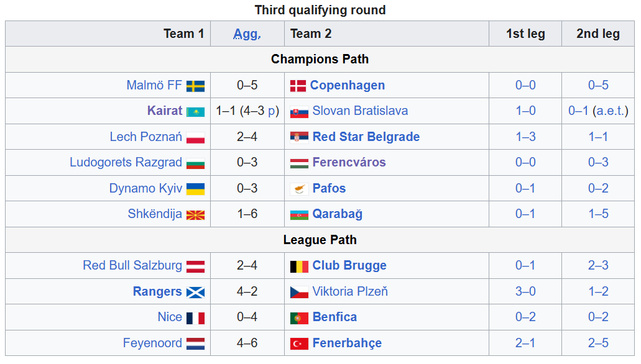641x364 pixels.
Task: Follow the Ferencváros team link
Action: [349, 163]
